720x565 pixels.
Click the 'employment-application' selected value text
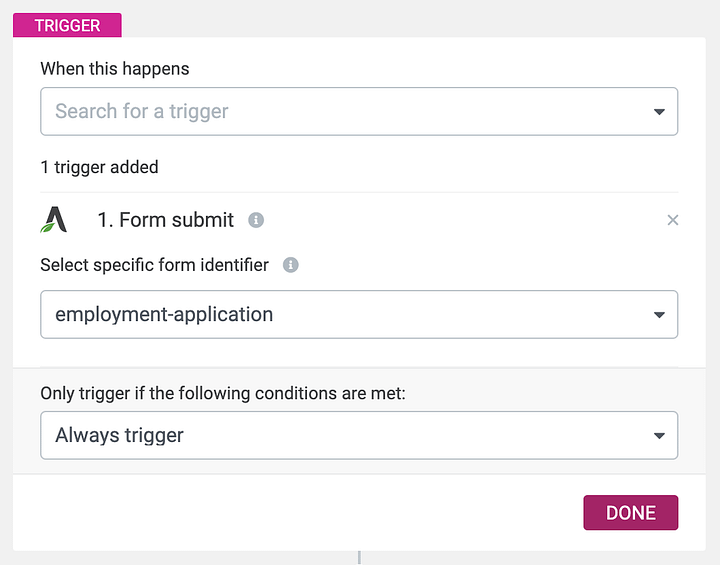point(164,314)
